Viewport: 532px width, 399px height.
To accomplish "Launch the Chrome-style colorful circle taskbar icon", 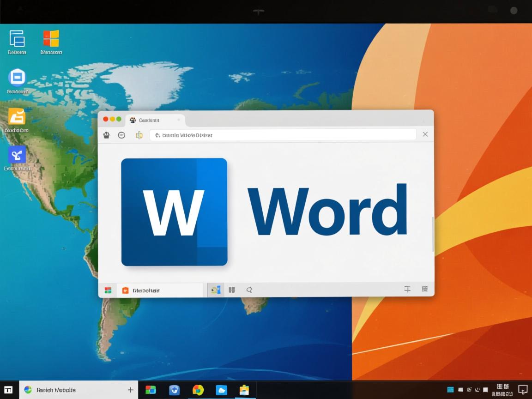I will [x=198, y=390].
